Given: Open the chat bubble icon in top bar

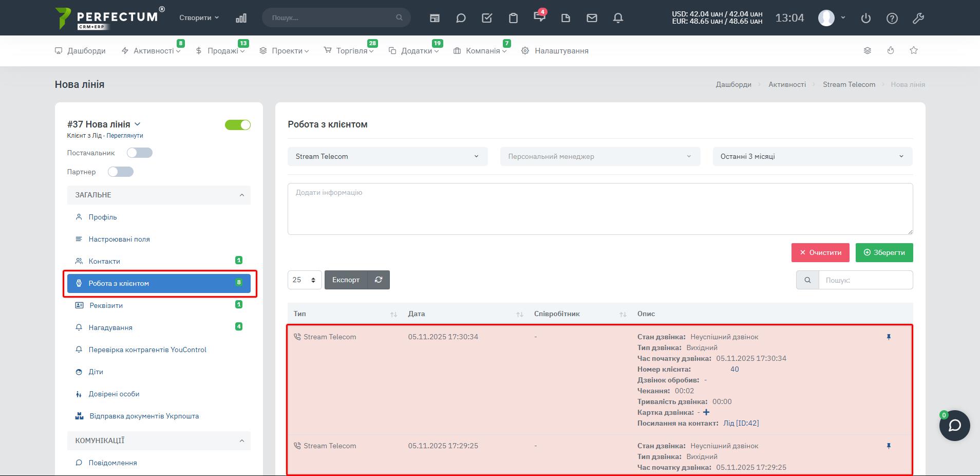Looking at the screenshot, I should click(x=461, y=18).
